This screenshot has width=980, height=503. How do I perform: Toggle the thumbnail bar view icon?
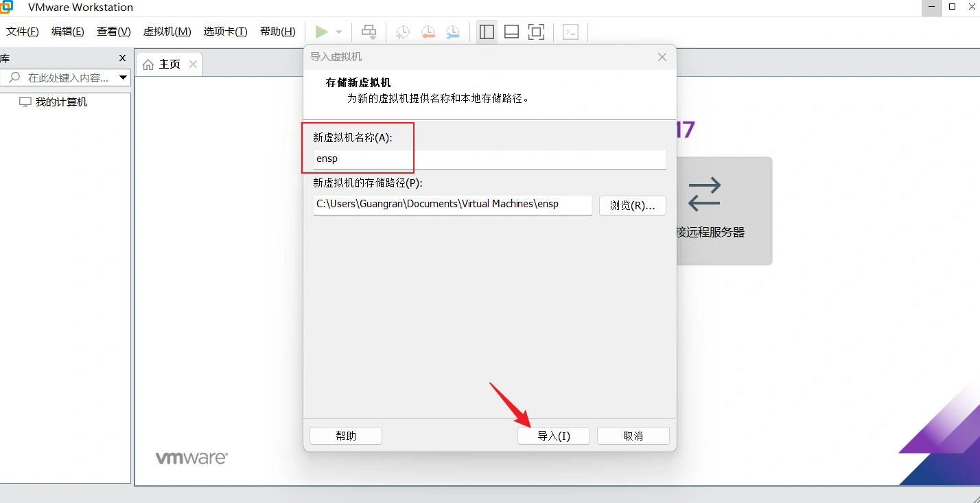511,32
